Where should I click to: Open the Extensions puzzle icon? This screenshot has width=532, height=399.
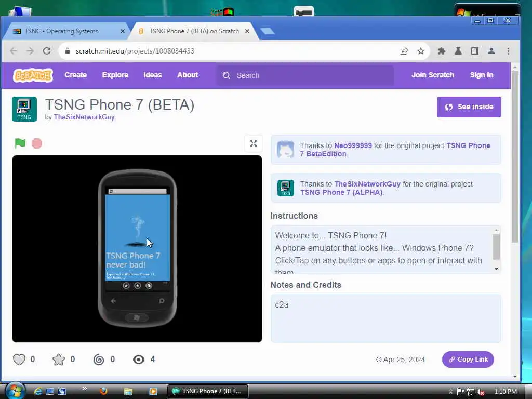442,51
